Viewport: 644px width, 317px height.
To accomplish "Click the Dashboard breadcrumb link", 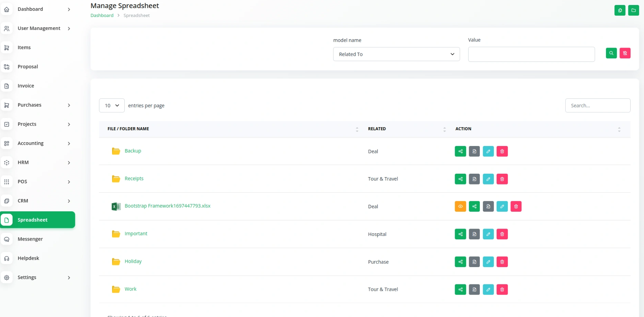I will click(x=102, y=15).
